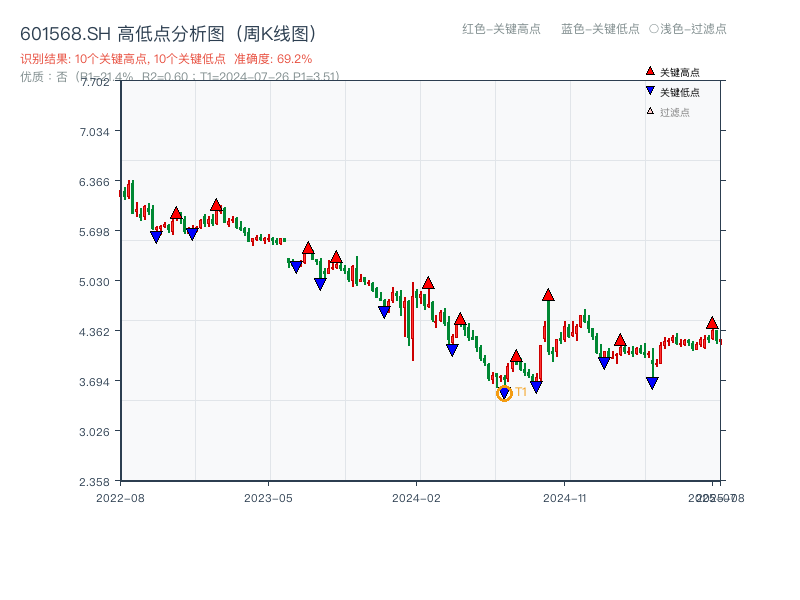Click the rightmost red key-high triangle on the chart
Screen dimensions: 800x600
pos(712,323)
